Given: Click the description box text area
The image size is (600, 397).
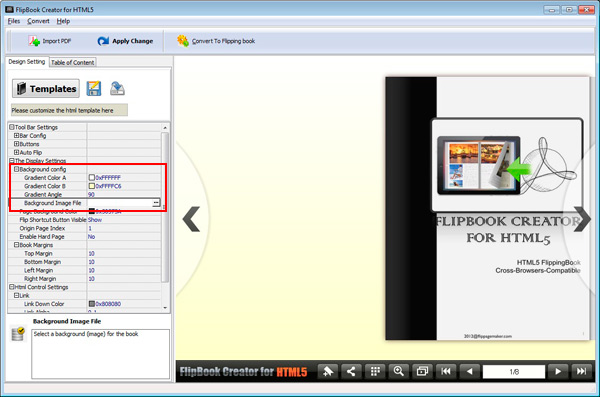Looking at the screenshot, I should point(101,354).
